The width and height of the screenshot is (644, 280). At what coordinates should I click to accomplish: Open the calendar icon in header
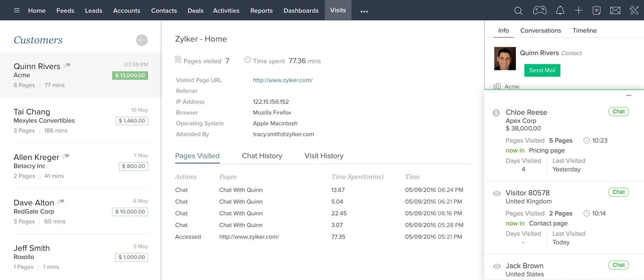tap(596, 10)
